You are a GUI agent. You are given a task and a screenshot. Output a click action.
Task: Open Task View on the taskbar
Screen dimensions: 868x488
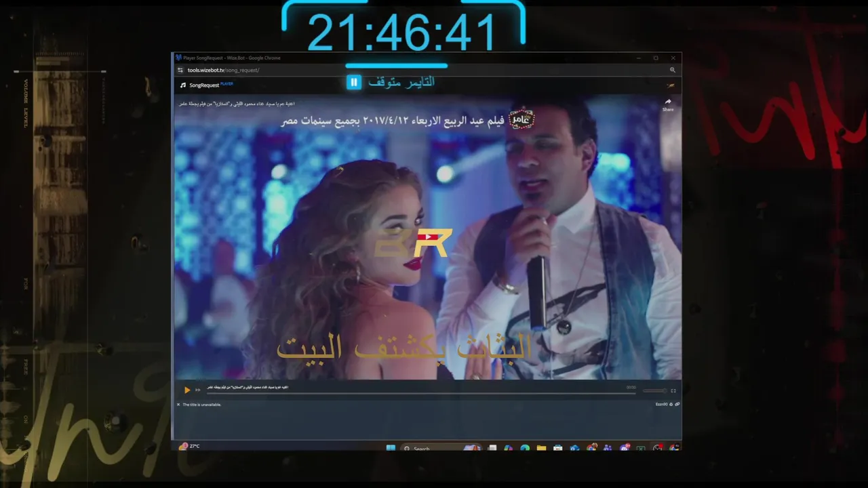point(492,448)
